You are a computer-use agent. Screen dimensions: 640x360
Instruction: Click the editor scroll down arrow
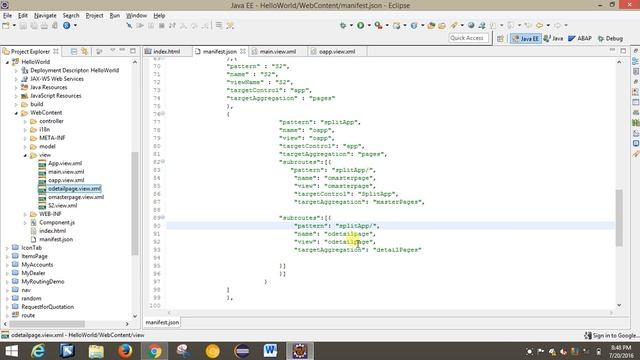tap(619, 305)
